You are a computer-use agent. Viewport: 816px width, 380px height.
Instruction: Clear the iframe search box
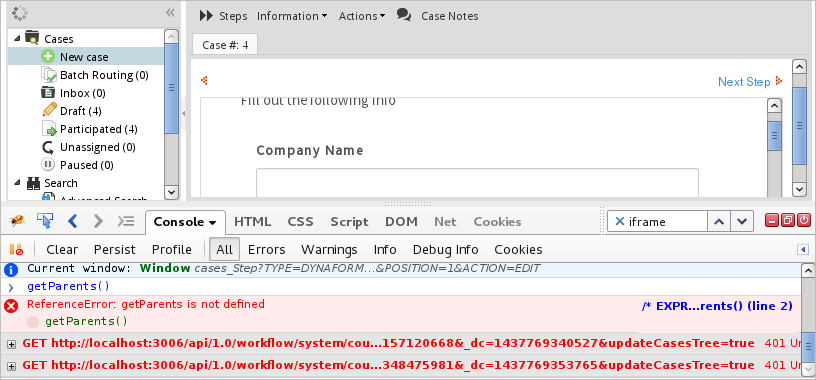coord(619,222)
